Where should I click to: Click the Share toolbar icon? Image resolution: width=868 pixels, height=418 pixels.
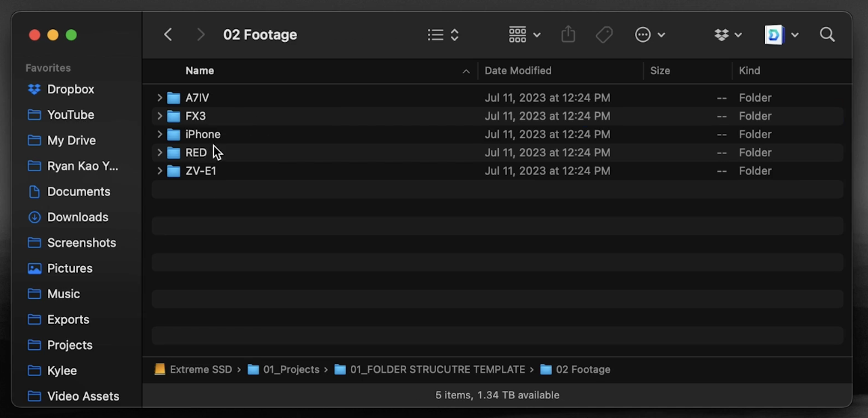click(x=568, y=34)
